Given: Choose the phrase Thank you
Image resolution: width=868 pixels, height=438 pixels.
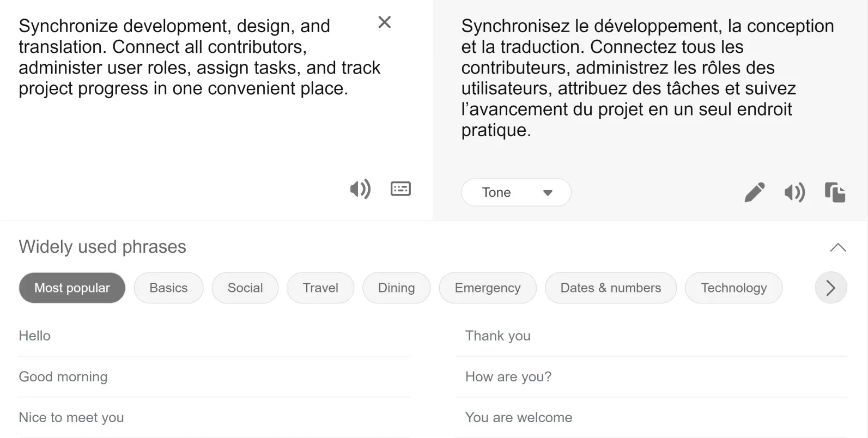Looking at the screenshot, I should (497, 336).
